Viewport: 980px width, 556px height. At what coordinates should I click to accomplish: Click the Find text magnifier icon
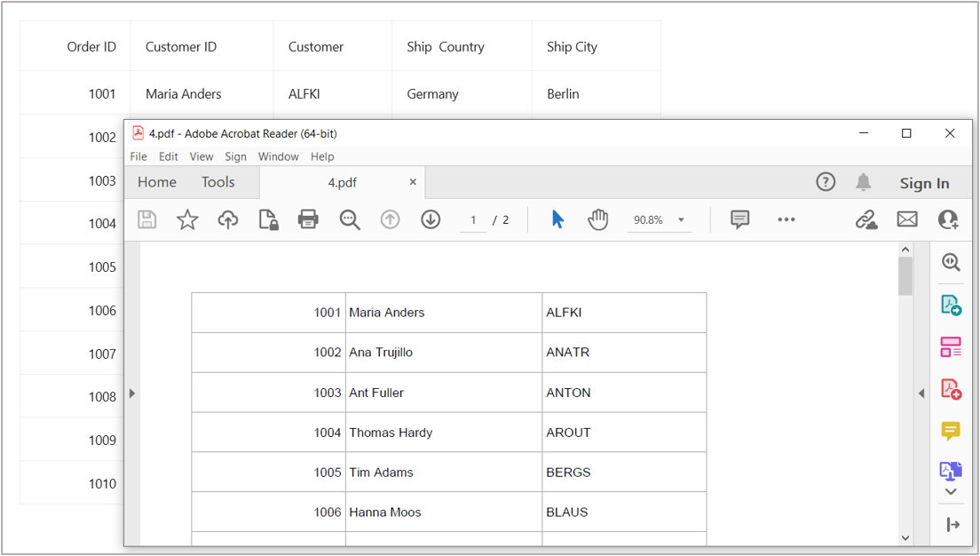pos(350,219)
